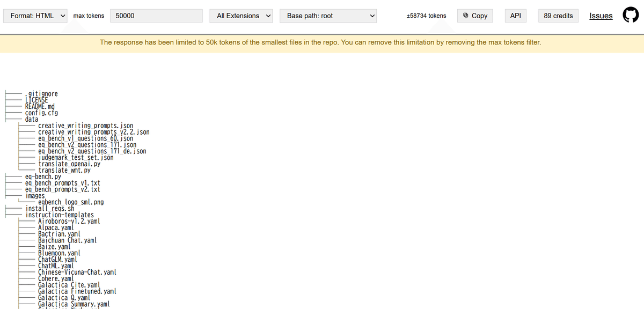Select eqbench_logo_sml.png
This screenshot has height=309, width=644.
click(71, 202)
